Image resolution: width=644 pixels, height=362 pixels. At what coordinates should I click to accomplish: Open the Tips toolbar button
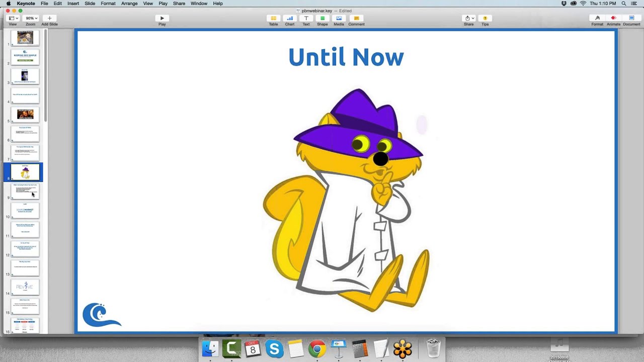pyautogui.click(x=485, y=18)
